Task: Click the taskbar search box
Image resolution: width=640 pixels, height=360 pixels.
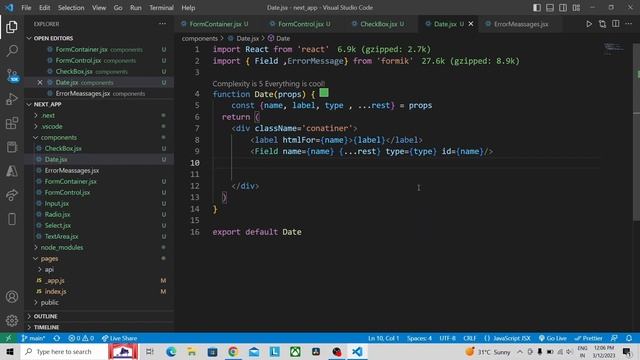Action: click(x=64, y=351)
